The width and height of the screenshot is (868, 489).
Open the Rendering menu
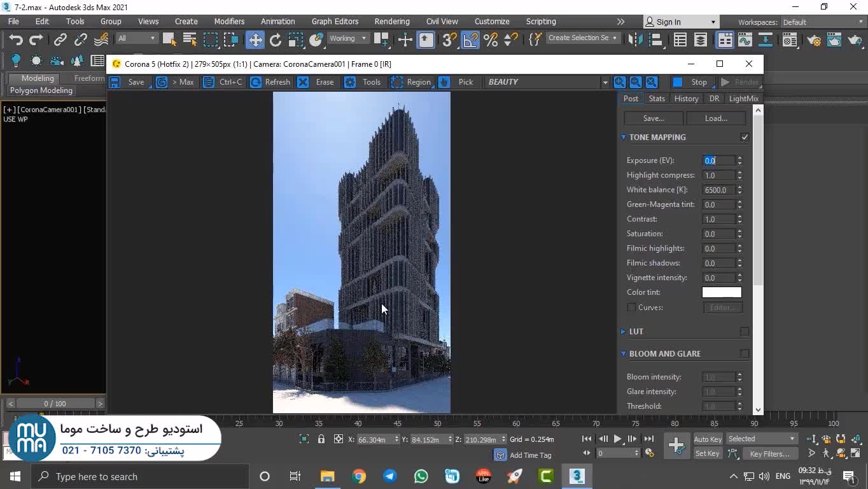point(391,21)
